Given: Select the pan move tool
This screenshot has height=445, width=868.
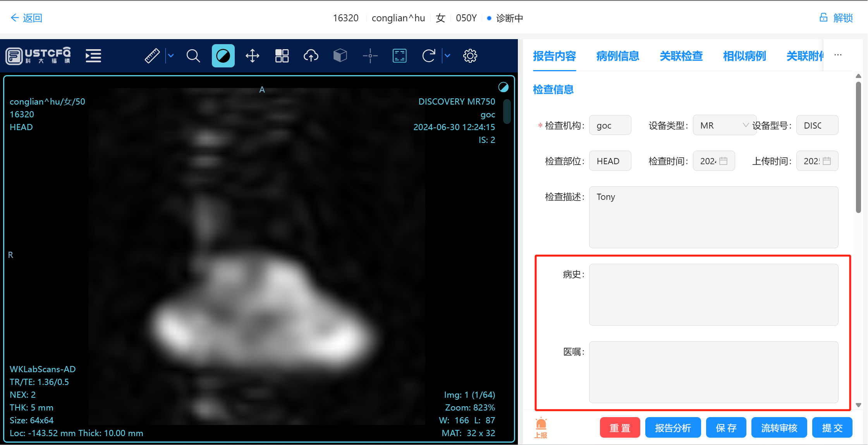Looking at the screenshot, I should (253, 56).
